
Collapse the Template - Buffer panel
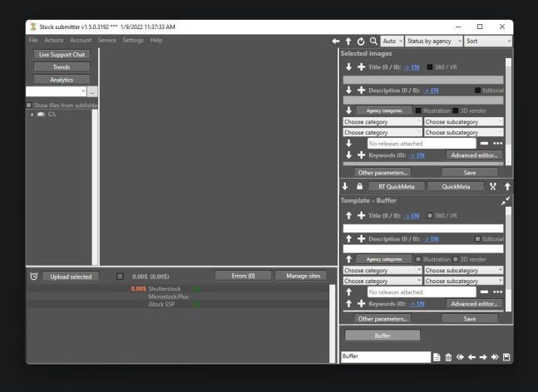[x=506, y=201]
